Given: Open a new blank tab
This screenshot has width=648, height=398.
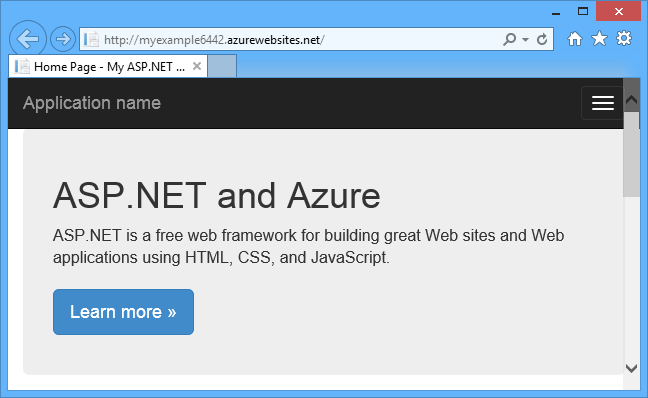Looking at the screenshot, I should [222, 66].
